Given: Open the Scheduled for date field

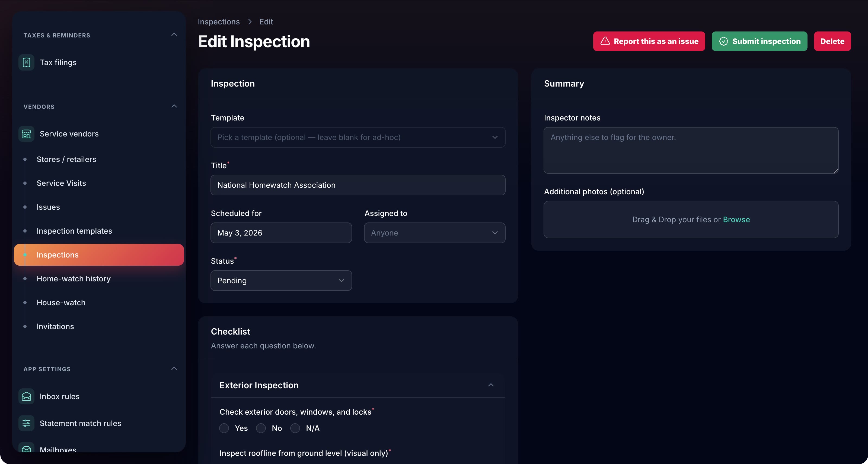Looking at the screenshot, I should tap(281, 233).
